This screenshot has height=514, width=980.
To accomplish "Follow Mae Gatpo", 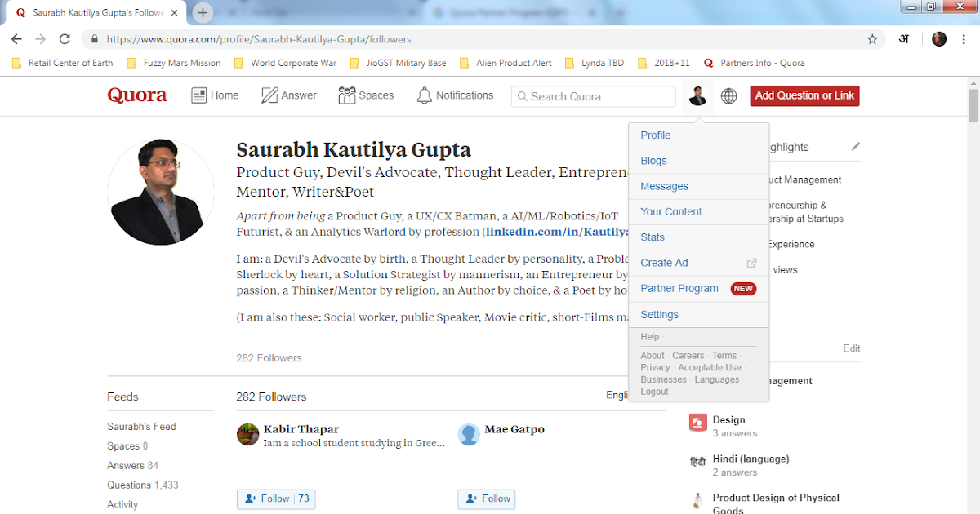I will pyautogui.click(x=487, y=498).
